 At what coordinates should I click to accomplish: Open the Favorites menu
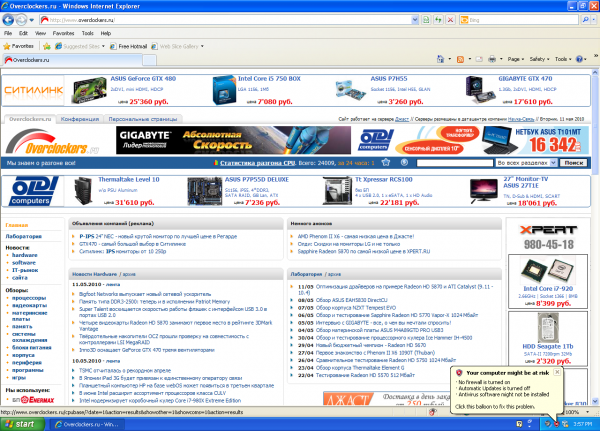click(x=64, y=33)
